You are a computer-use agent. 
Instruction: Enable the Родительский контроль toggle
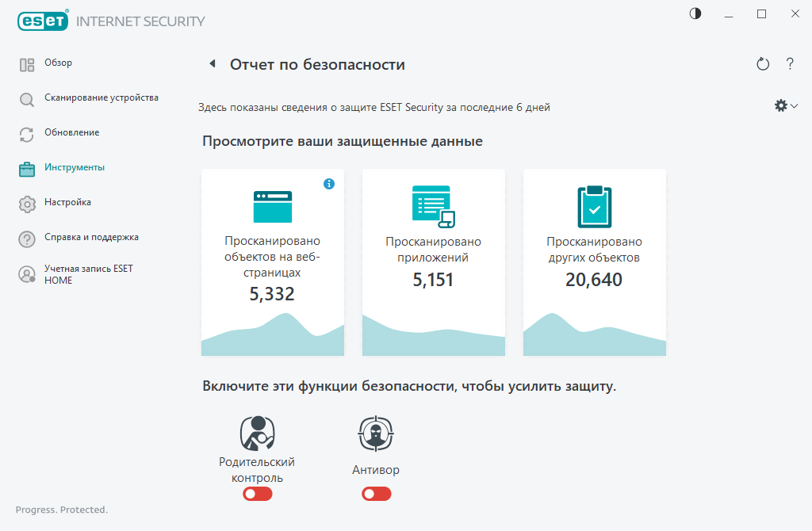258,495
